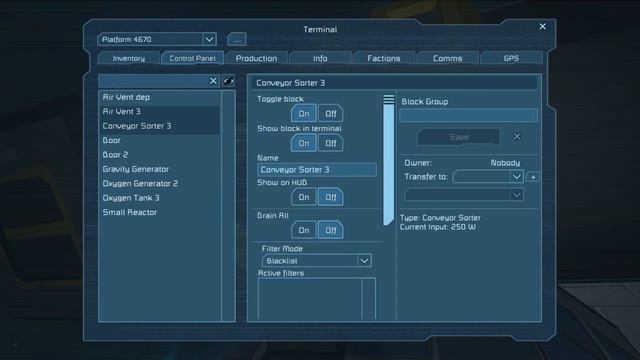Enable Drain All
Image resolution: width=640 pixels, height=360 pixels.
coord(304,230)
